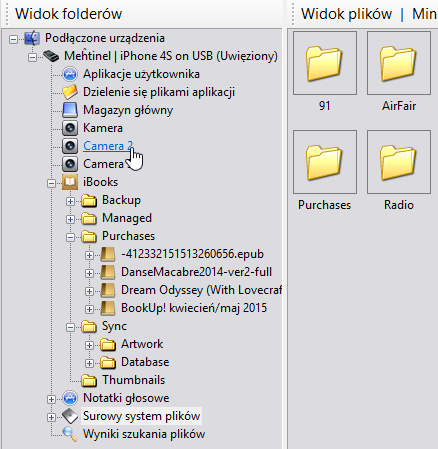The height and width of the screenshot is (449, 438).
Task: Expand the Managed folder node
Action: [70, 219]
